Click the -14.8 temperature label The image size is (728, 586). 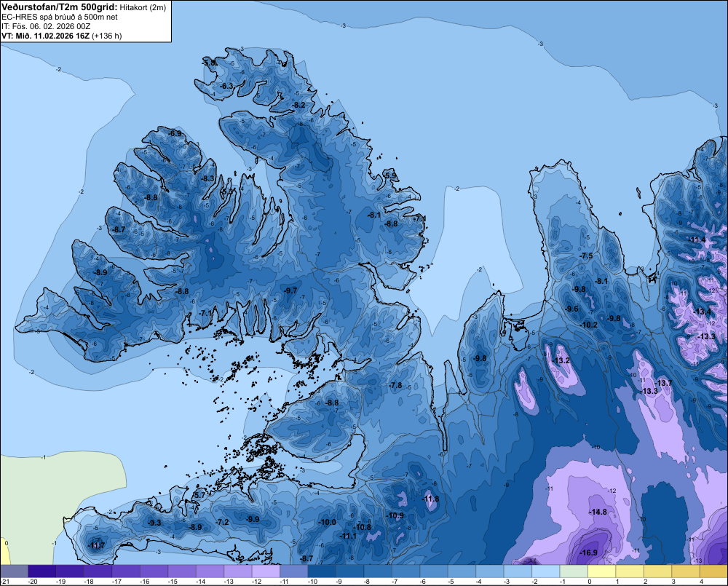pos(598,512)
